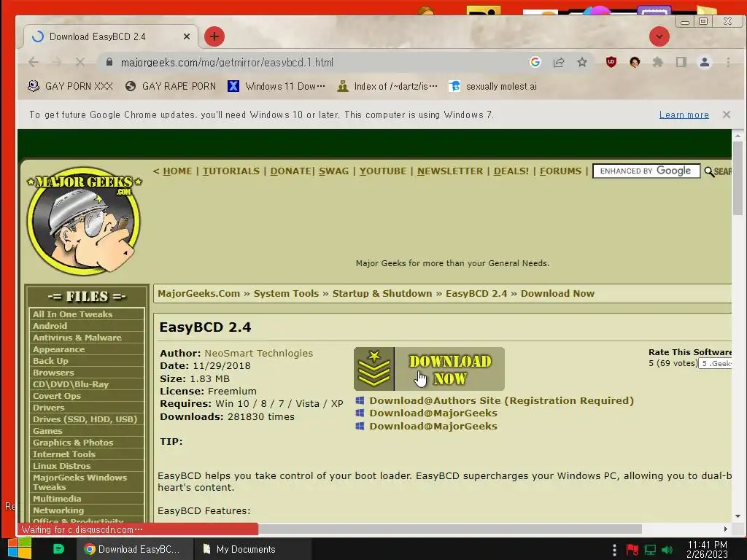Open the Chrome three-dot menu
The width and height of the screenshot is (747, 560).
pos(728,63)
